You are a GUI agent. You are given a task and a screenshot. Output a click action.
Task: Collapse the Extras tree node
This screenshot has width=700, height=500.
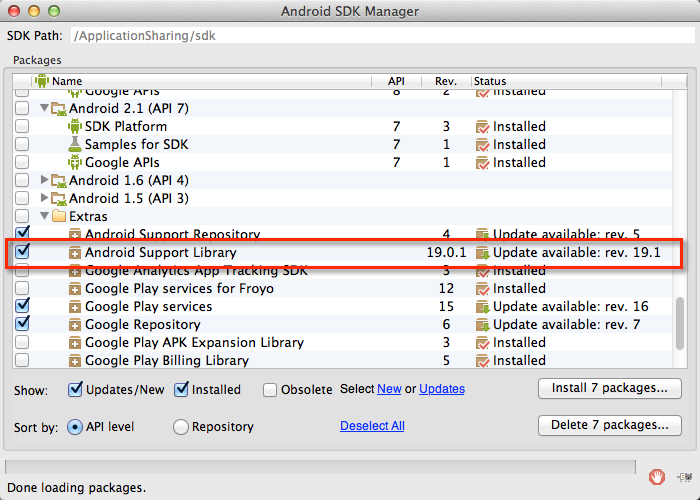(44, 217)
